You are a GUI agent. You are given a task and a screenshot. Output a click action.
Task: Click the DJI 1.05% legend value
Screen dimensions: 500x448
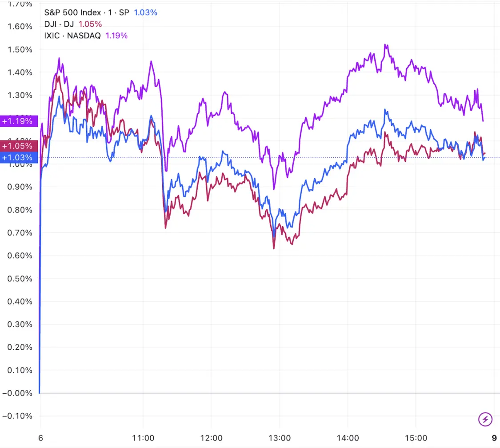(90, 24)
